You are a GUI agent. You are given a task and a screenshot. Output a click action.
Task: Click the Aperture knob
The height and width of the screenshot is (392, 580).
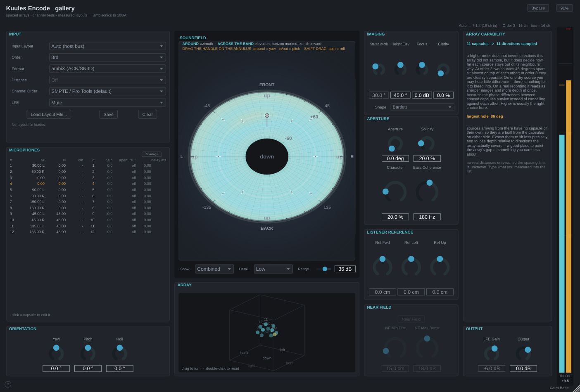click(x=395, y=144)
